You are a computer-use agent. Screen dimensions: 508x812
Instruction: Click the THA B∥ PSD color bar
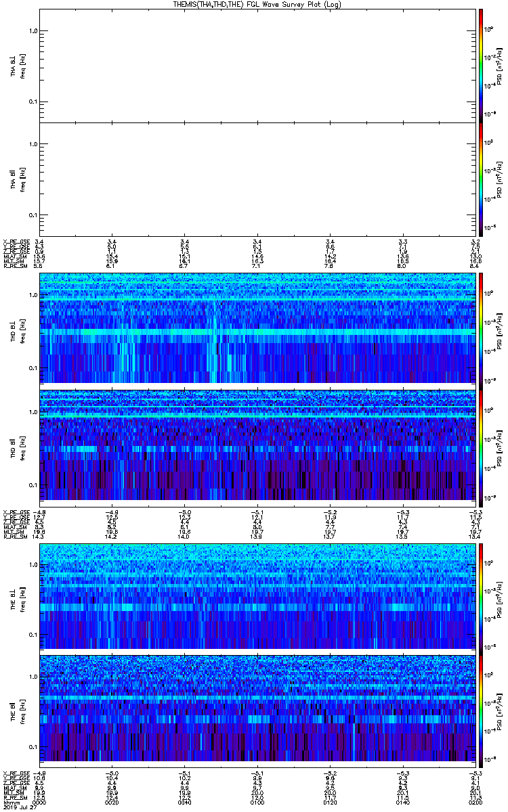tap(481, 179)
